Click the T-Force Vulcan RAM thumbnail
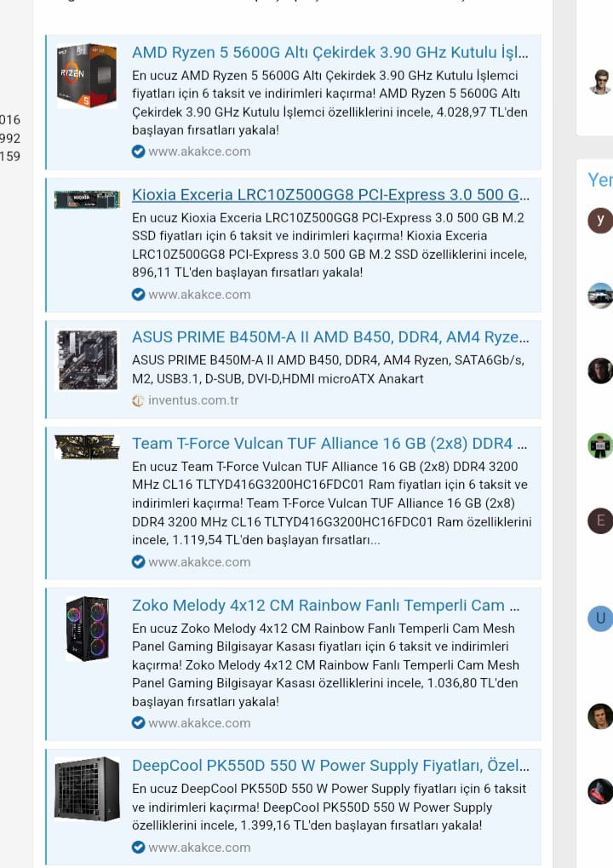Viewport: 613px width, 868px height. click(88, 447)
